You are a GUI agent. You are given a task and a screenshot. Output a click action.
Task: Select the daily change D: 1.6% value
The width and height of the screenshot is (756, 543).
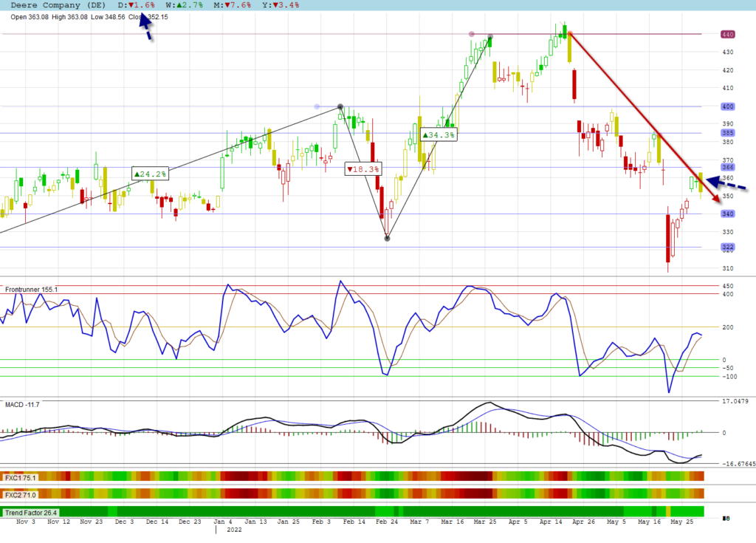pos(137,5)
